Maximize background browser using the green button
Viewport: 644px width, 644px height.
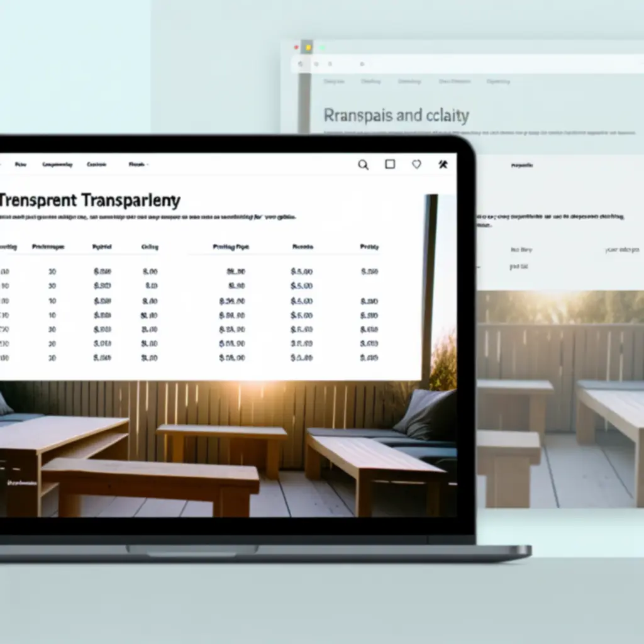[322, 47]
